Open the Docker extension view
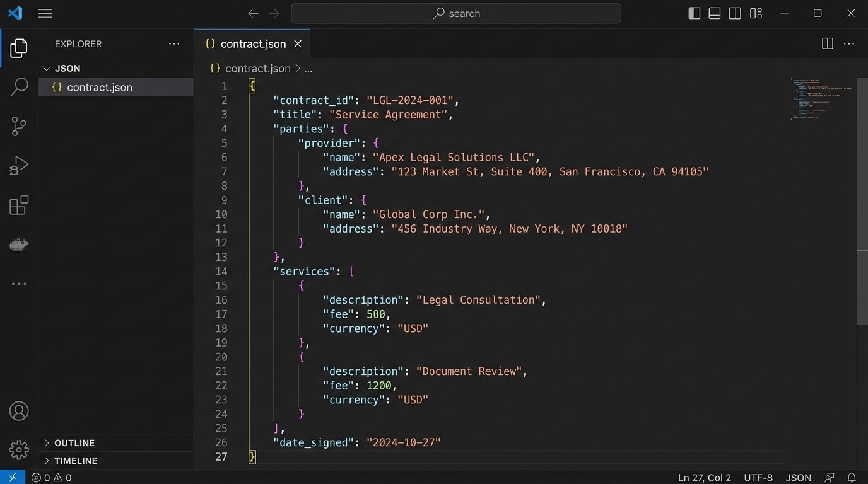Screen dimensions: 868x484 pos(18,245)
